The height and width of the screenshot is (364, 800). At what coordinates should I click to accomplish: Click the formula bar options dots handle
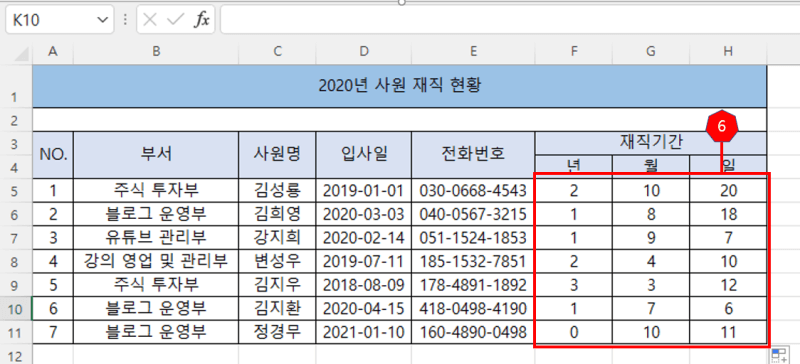pyautogui.click(x=126, y=20)
